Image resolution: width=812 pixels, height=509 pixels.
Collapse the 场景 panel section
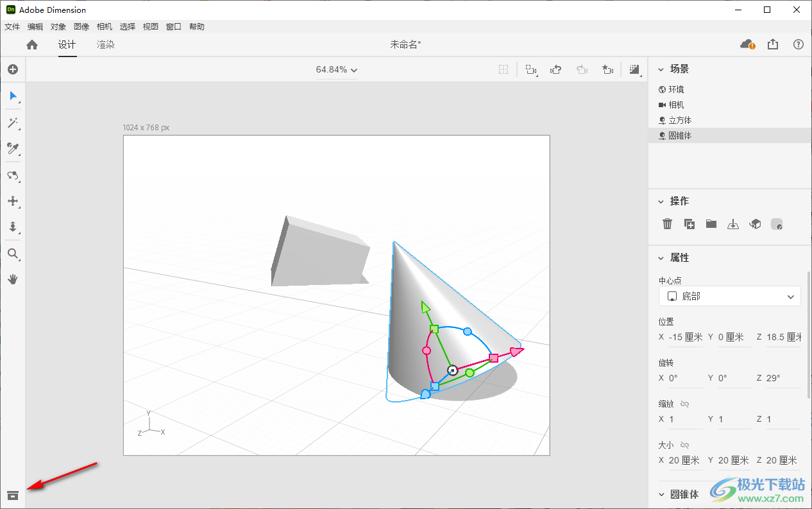(x=661, y=69)
